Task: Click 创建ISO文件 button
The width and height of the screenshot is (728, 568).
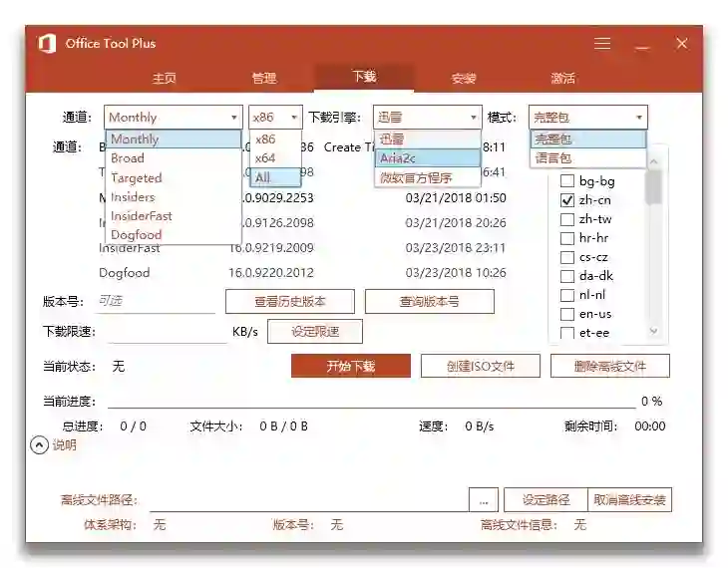Action: pyautogui.click(x=481, y=366)
